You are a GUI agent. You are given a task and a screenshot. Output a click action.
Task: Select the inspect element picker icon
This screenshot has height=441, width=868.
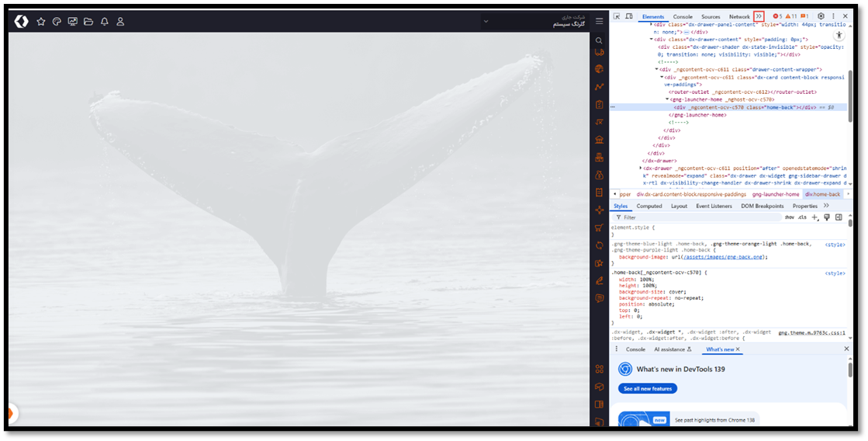(x=617, y=16)
